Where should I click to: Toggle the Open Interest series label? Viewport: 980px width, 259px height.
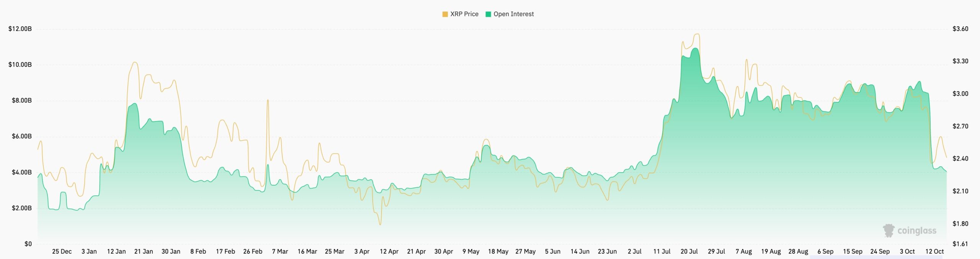(x=513, y=14)
